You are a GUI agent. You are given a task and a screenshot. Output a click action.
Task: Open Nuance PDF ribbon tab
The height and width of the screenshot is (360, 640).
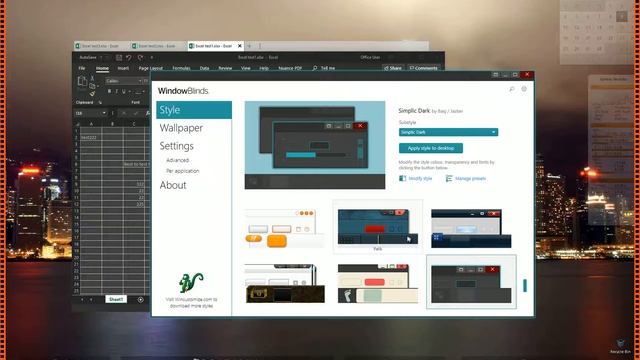click(290, 68)
